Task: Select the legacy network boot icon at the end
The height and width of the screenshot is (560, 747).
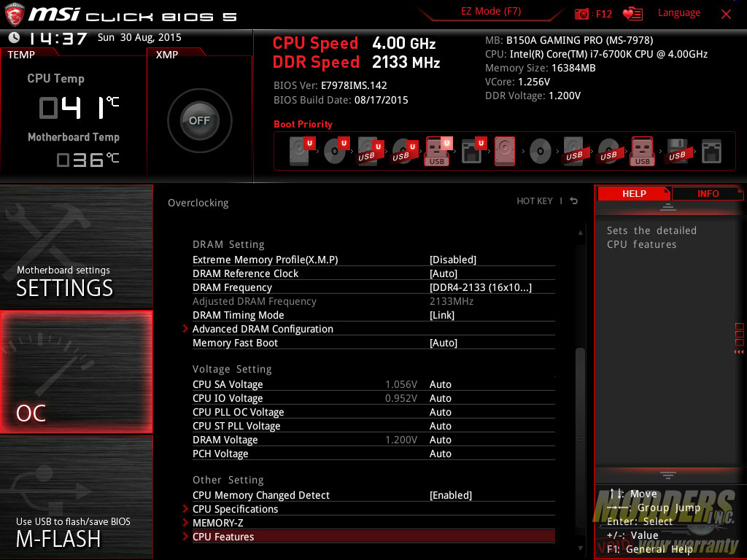Action: [712, 152]
